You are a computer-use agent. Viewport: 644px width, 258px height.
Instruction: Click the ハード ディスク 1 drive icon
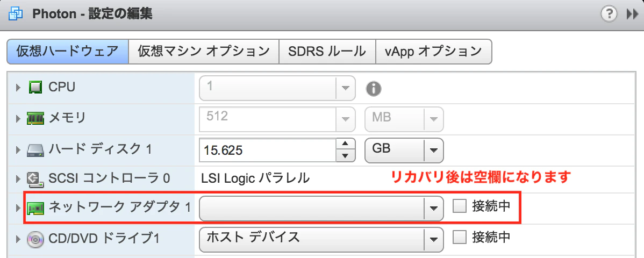click(35, 150)
